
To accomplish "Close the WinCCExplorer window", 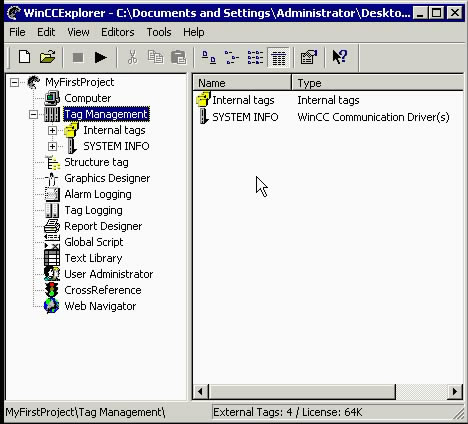I will pos(454,13).
